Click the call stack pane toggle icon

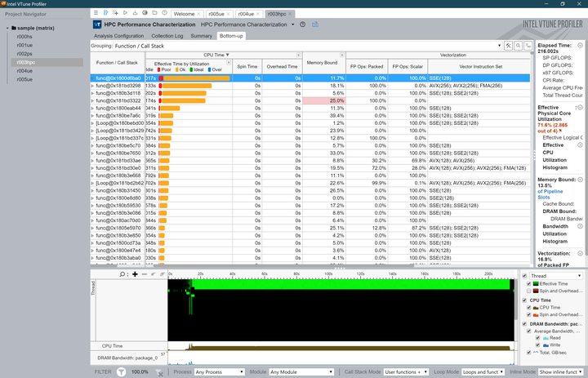pos(528,46)
